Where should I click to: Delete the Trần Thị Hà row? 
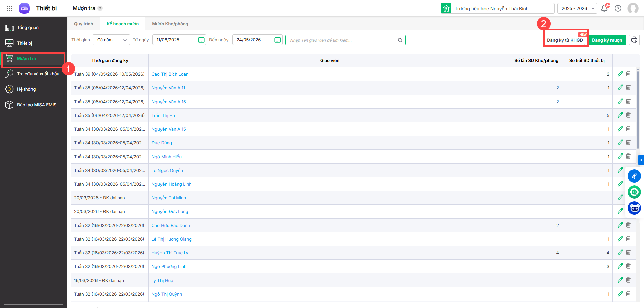point(628,115)
